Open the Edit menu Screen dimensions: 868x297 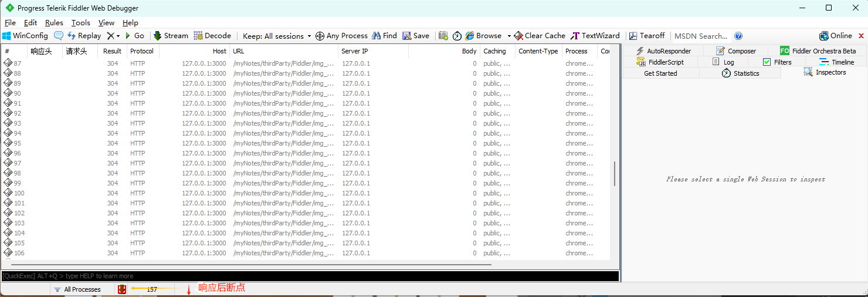pyautogui.click(x=30, y=22)
